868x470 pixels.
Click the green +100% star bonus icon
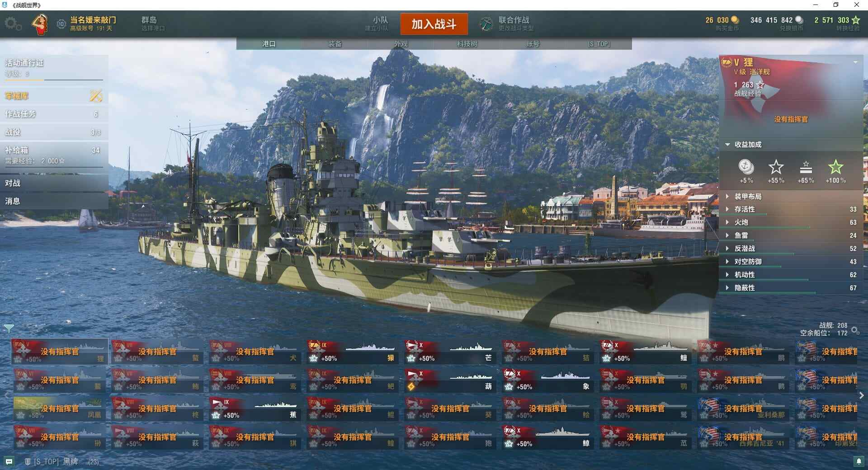(835, 168)
